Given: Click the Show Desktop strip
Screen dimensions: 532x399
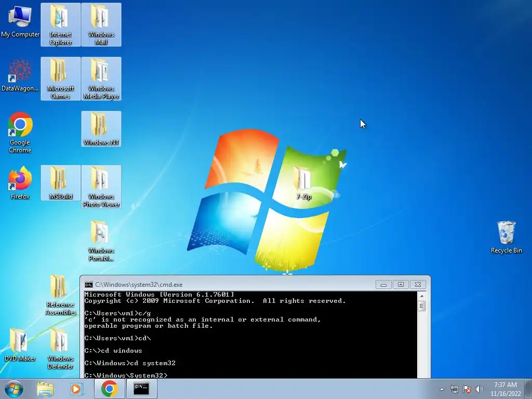Looking at the screenshot, I should point(528,389).
